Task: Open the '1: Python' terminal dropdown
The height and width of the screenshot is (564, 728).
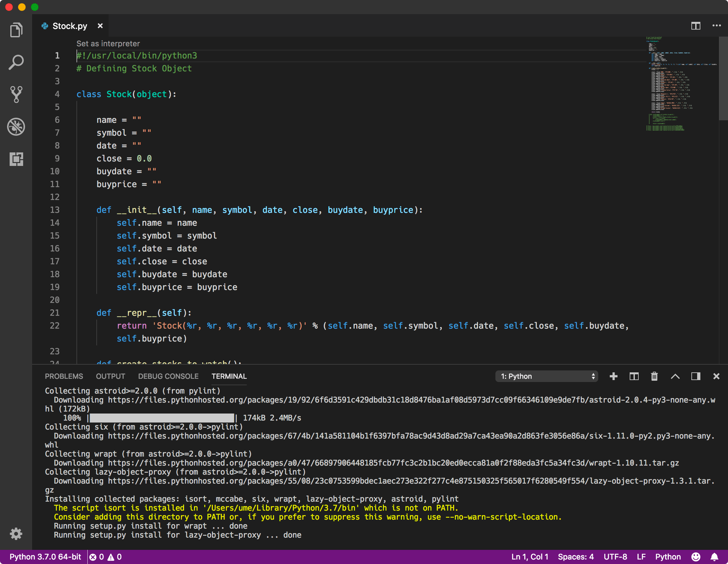Action: pyautogui.click(x=547, y=376)
